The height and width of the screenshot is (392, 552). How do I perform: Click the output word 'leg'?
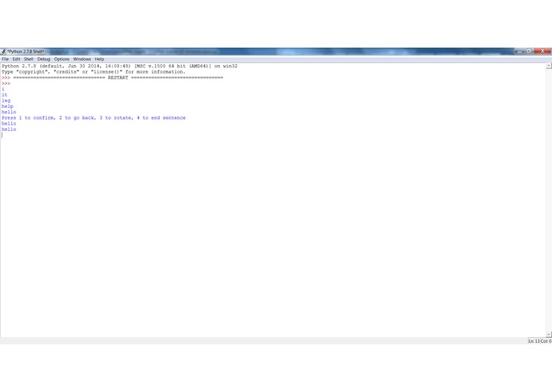pos(6,101)
